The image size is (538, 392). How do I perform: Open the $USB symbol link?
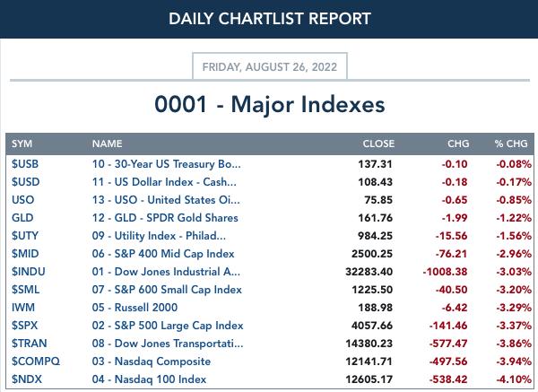[25, 164]
